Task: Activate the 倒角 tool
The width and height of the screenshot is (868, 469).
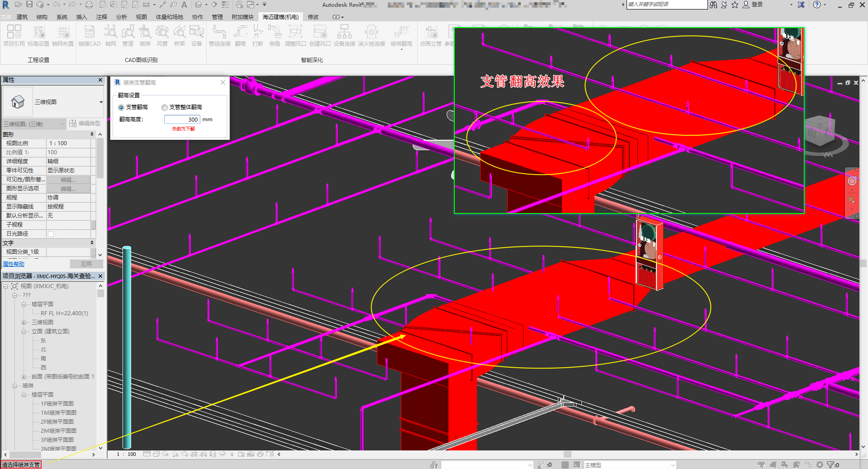Action: [275, 35]
